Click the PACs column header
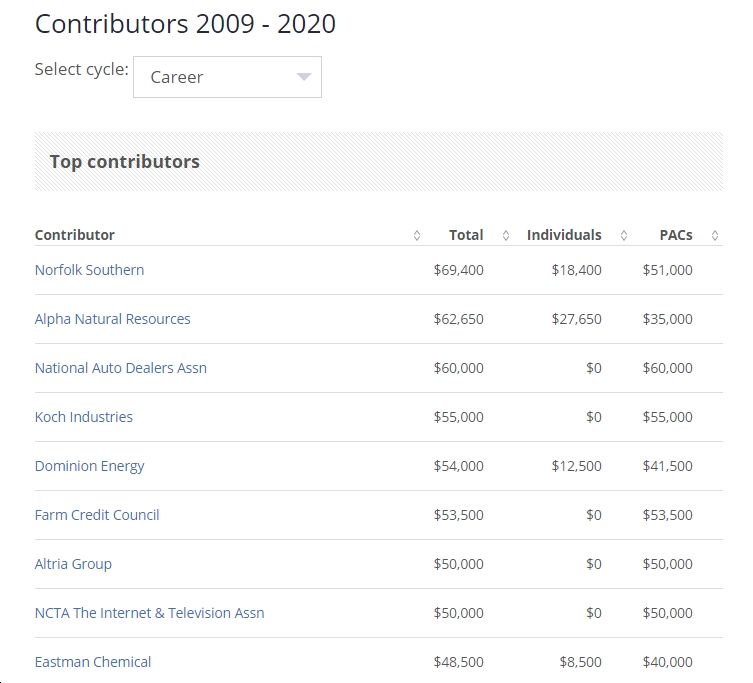Image resolution: width=753 pixels, height=683 pixels. pyautogui.click(x=676, y=235)
